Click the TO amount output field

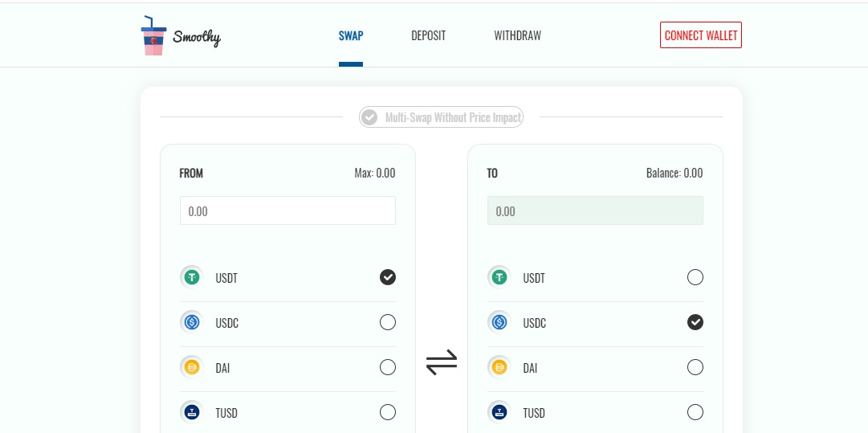click(595, 210)
